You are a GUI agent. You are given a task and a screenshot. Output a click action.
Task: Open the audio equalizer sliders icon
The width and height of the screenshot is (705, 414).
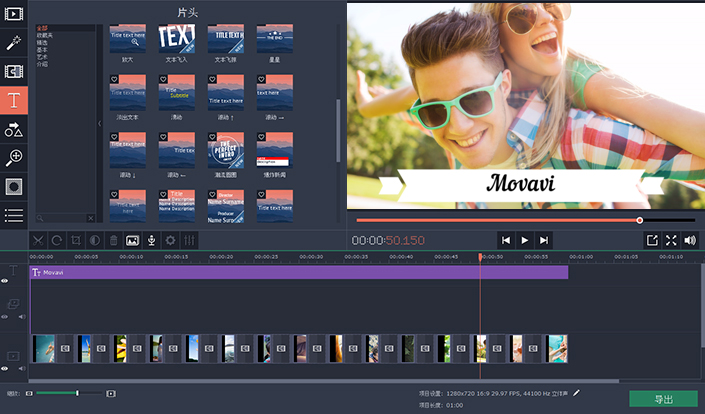pos(188,240)
